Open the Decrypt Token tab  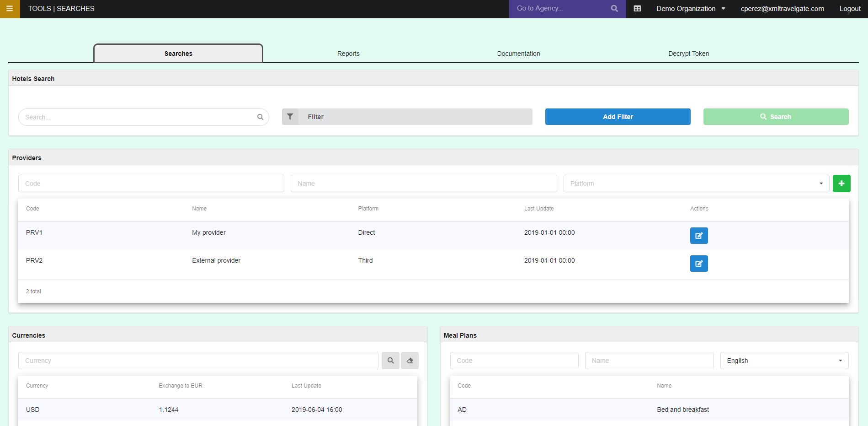point(688,54)
